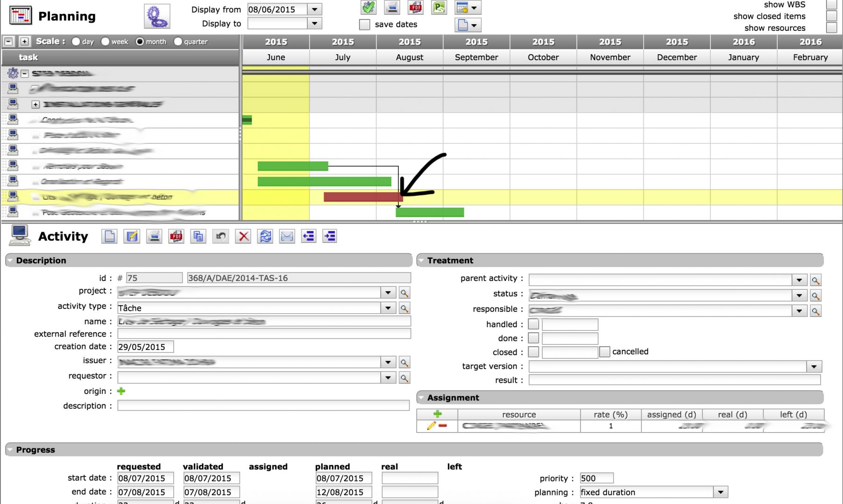Click the red X delete activity icon
Viewport: 843px width, 504px height.
pos(243,237)
